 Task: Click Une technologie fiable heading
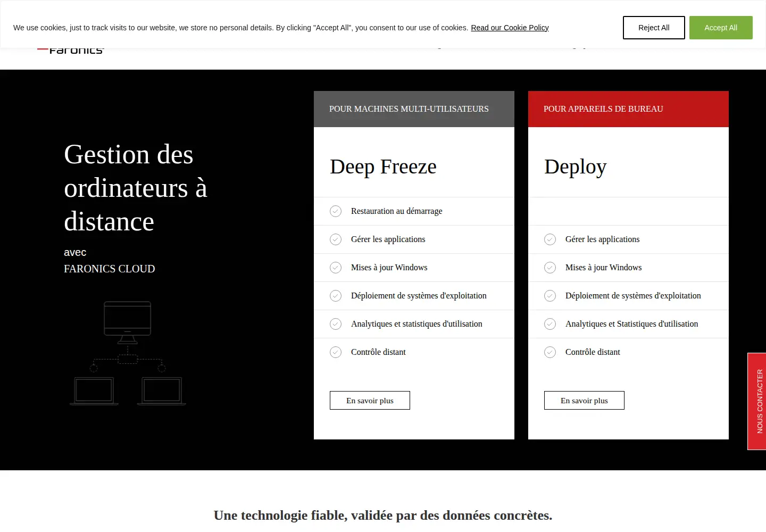383,516
